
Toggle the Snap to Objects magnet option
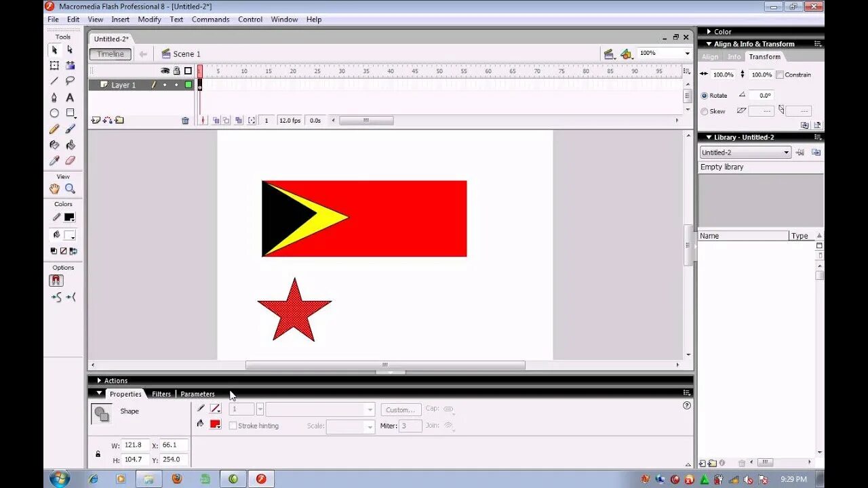(x=56, y=281)
